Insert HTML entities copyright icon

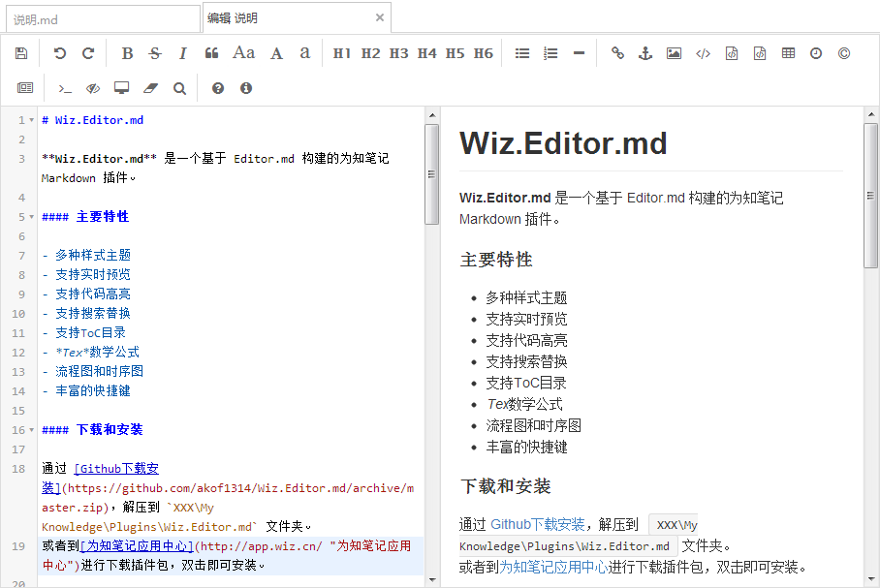(x=844, y=53)
